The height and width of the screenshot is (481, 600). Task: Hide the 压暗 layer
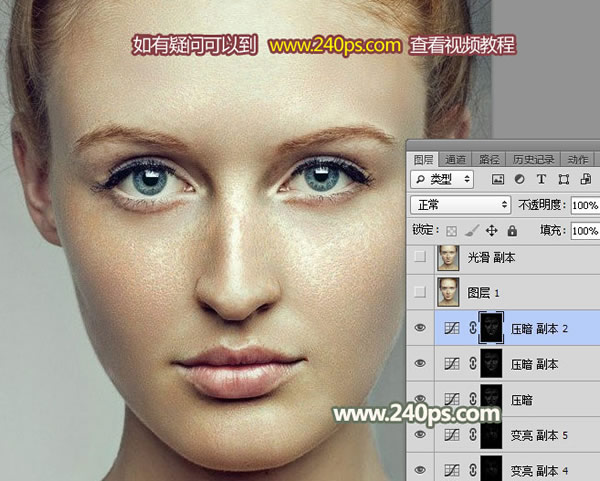[x=420, y=398]
